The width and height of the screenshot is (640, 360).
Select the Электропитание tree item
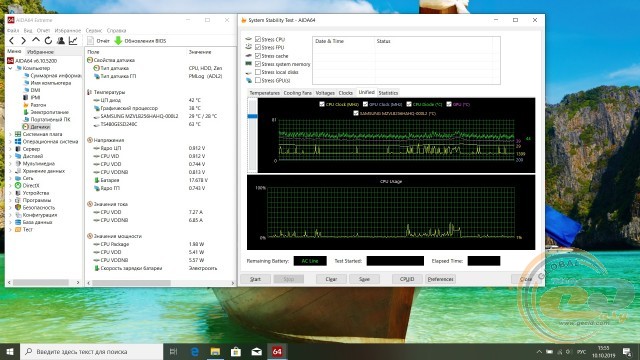(46, 112)
